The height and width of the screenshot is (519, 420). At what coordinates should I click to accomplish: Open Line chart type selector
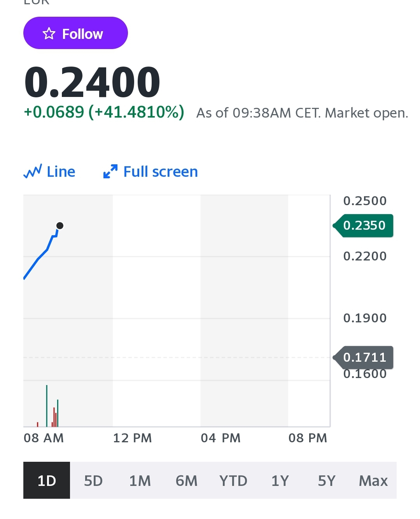(49, 171)
